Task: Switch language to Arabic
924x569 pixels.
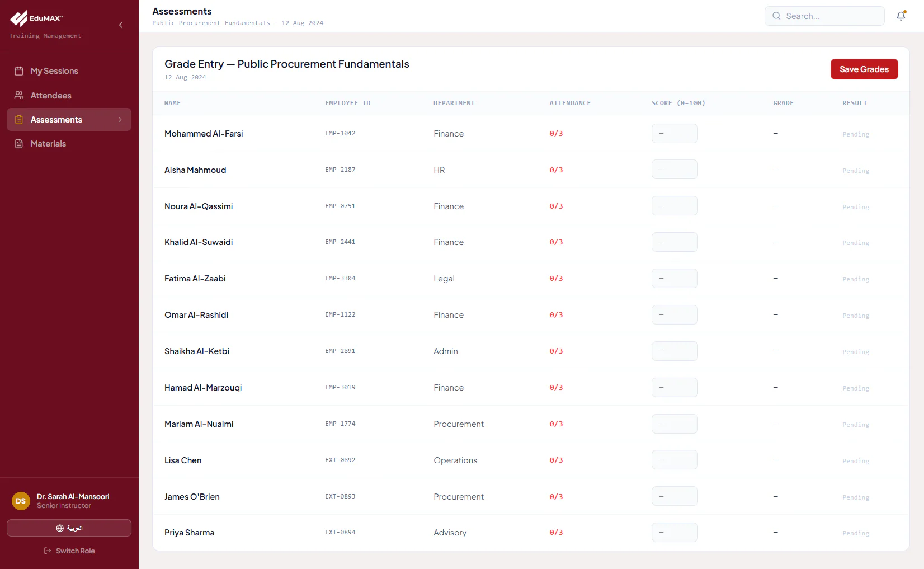Action: (x=69, y=528)
